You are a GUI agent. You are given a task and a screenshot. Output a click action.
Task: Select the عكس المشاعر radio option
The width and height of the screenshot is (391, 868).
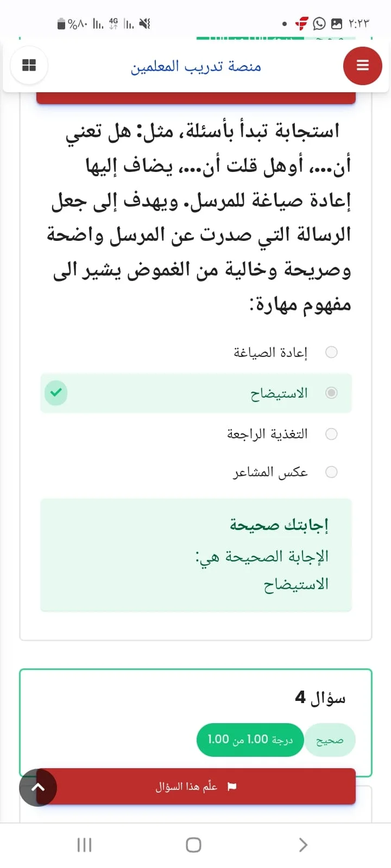[x=331, y=472]
